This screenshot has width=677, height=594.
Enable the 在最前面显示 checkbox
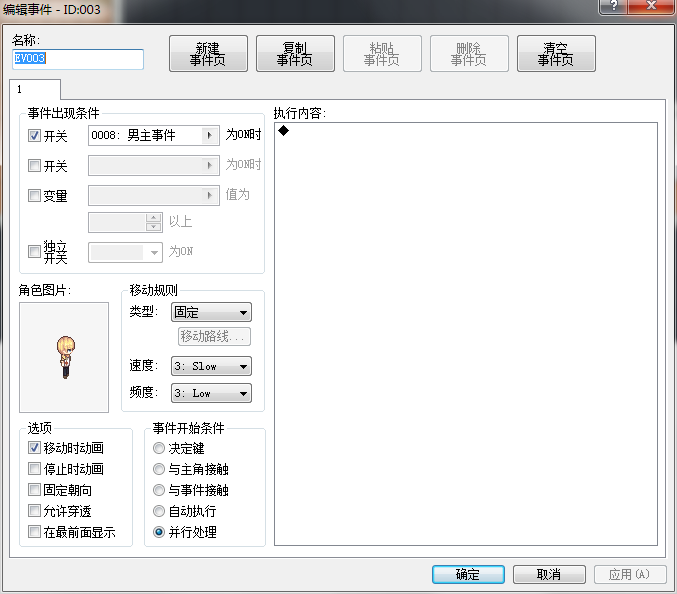tap(34, 531)
